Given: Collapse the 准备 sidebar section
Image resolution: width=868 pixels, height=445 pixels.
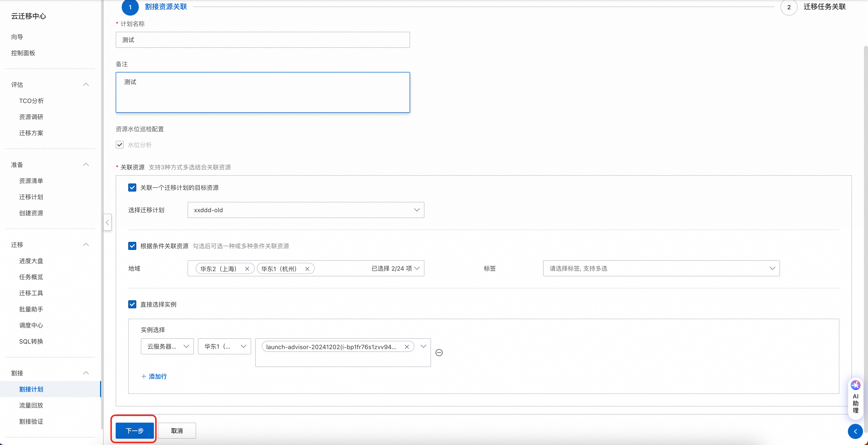Looking at the screenshot, I should pyautogui.click(x=86, y=165).
